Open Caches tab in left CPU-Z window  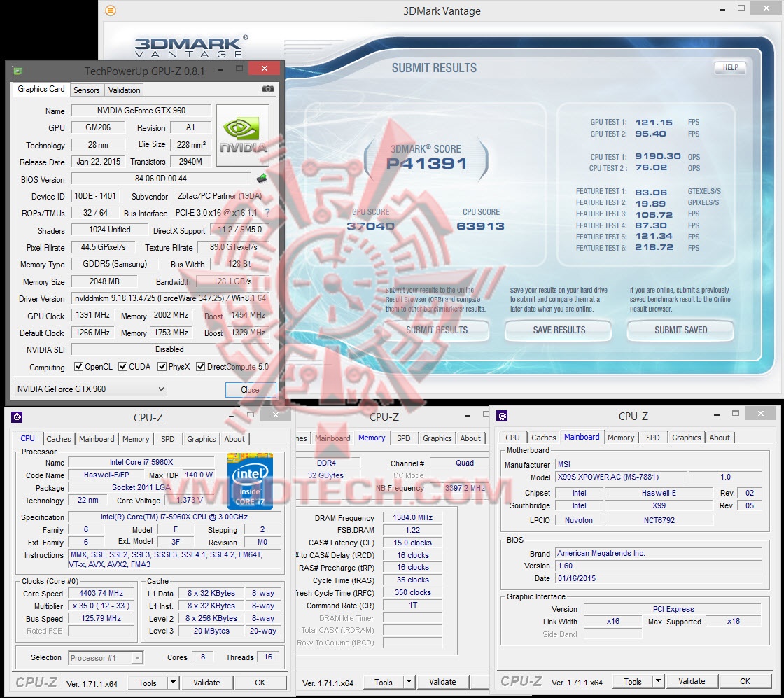(59, 438)
